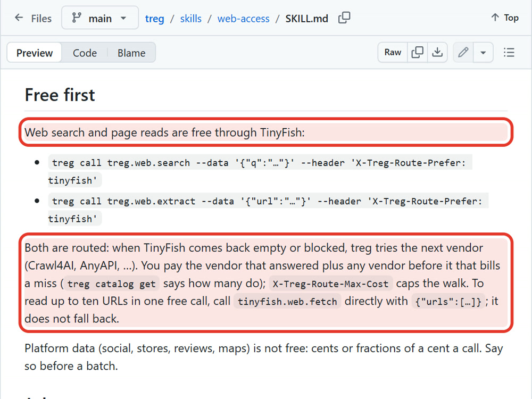Download the raw file icon
This screenshot has height=399, width=532.
437,52
